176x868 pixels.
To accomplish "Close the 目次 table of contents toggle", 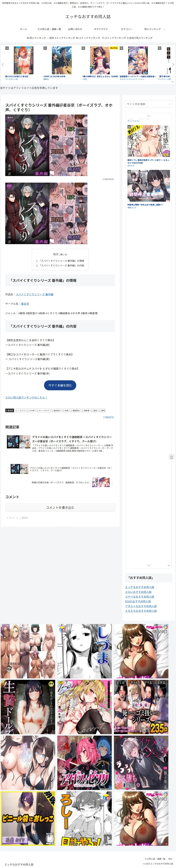I will click(63, 254).
